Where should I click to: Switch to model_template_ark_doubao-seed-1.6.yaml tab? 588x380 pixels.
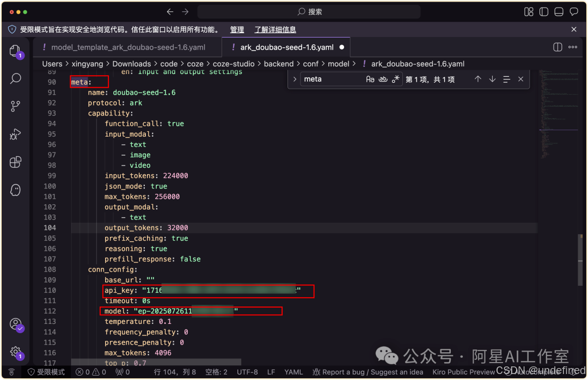point(127,47)
